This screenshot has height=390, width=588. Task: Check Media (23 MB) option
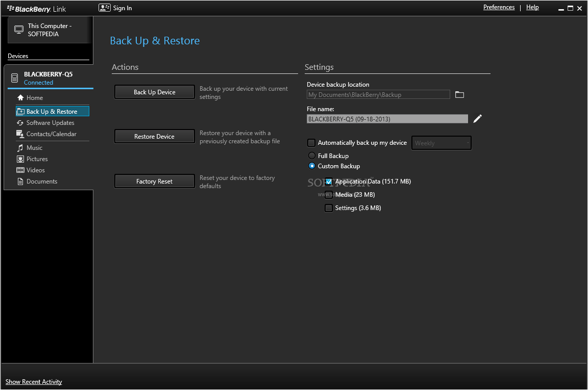coord(329,194)
